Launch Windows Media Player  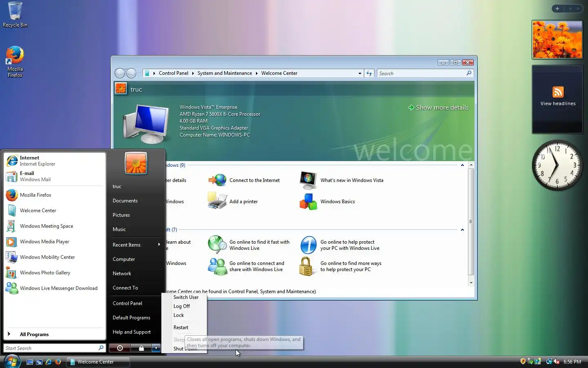tap(55, 242)
